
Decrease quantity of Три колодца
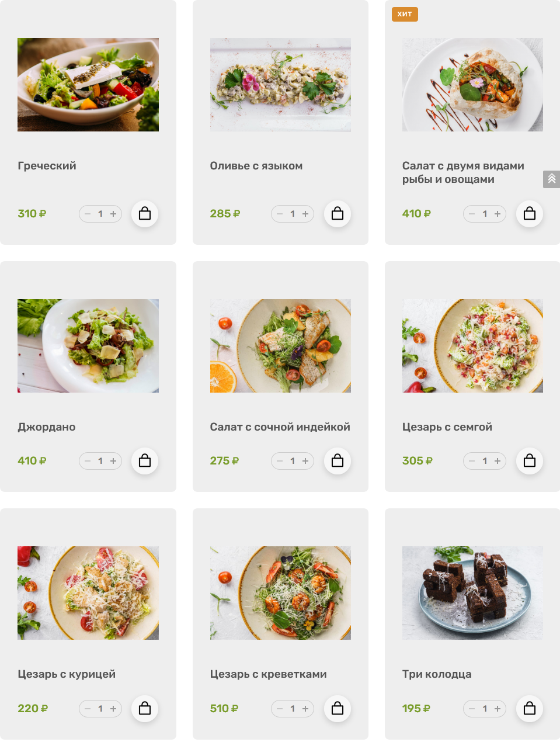click(472, 709)
